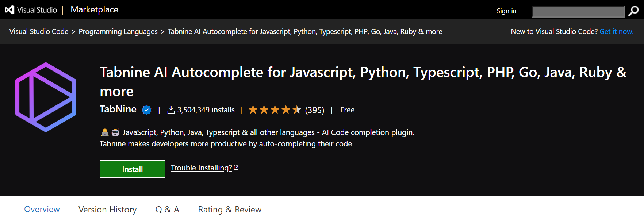The width and height of the screenshot is (644, 219).
Task: Click the robot emoji in description
Action: coord(115,132)
